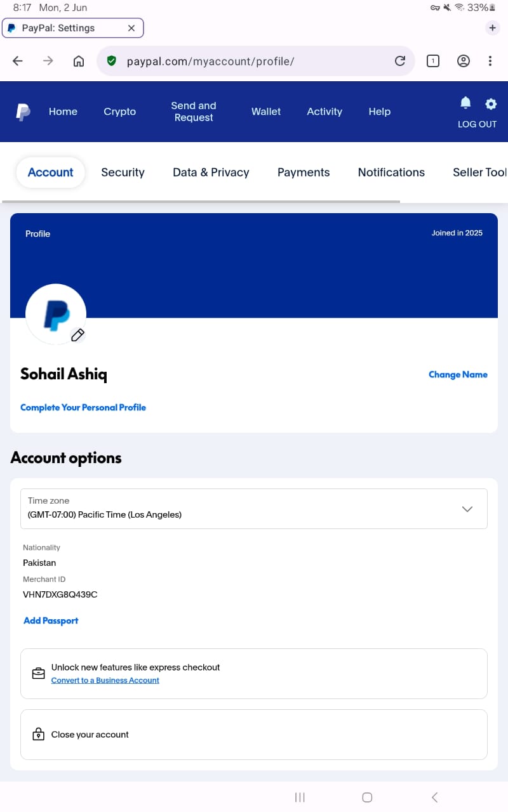Viewport: 508px width, 812px height.
Task: Switch to the Security tab
Action: click(123, 173)
